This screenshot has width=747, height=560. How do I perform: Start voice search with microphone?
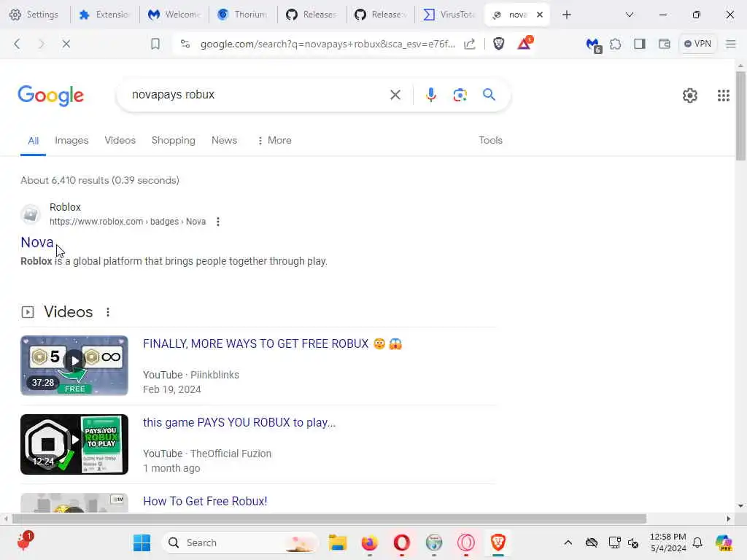click(x=430, y=95)
